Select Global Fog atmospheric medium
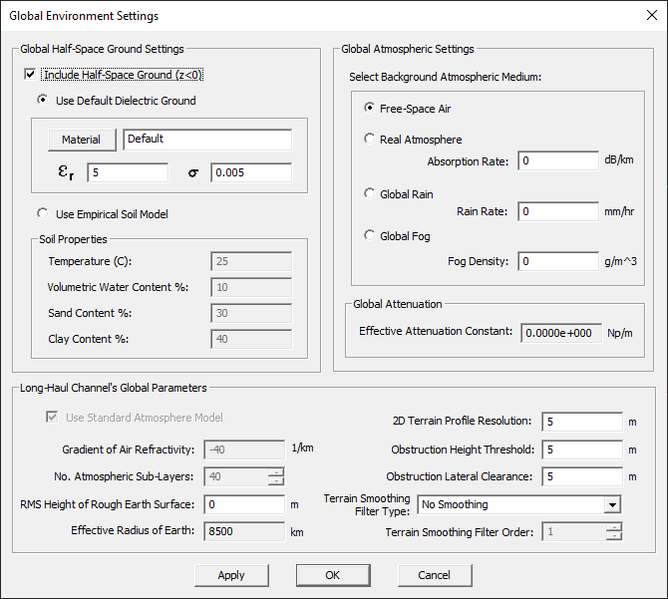Image resolution: width=668 pixels, height=599 pixels. (370, 236)
